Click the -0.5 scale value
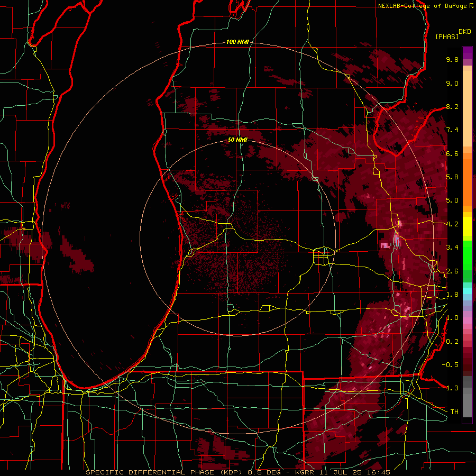The image size is (476, 476). click(x=450, y=365)
